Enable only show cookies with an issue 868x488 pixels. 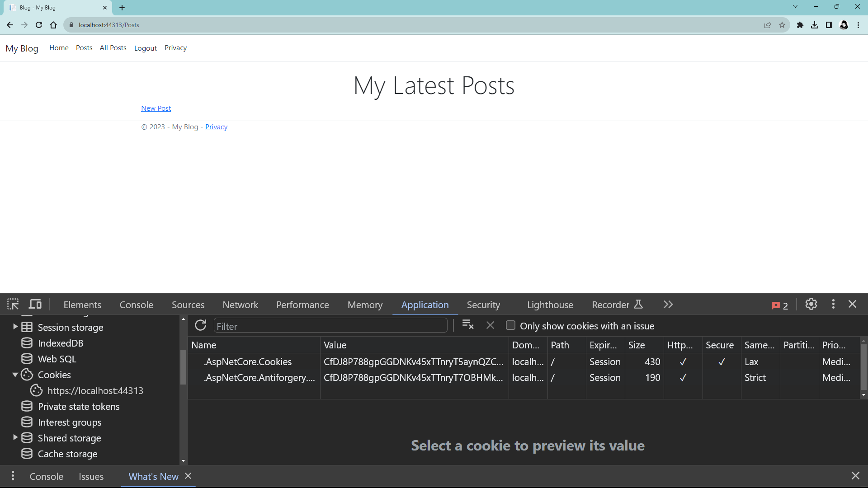tap(510, 325)
